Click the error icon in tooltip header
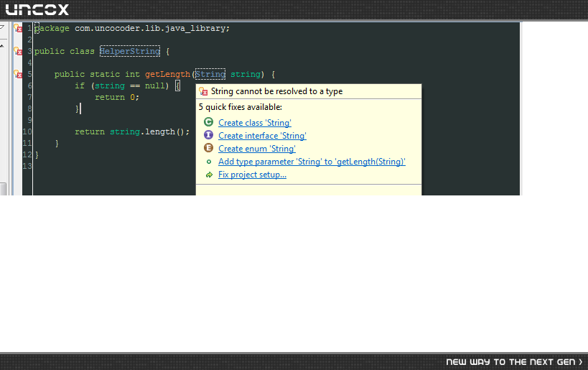 (203, 91)
